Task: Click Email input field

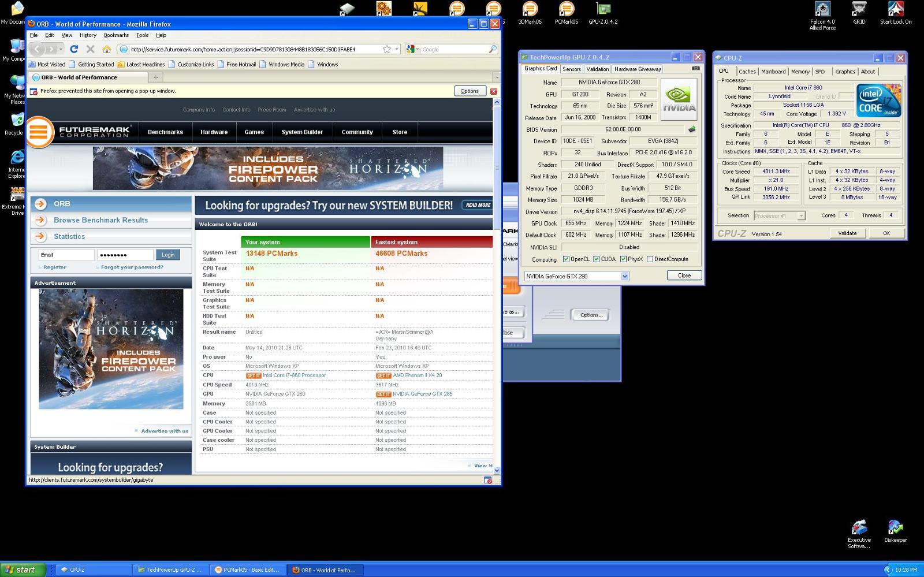Action: point(66,255)
